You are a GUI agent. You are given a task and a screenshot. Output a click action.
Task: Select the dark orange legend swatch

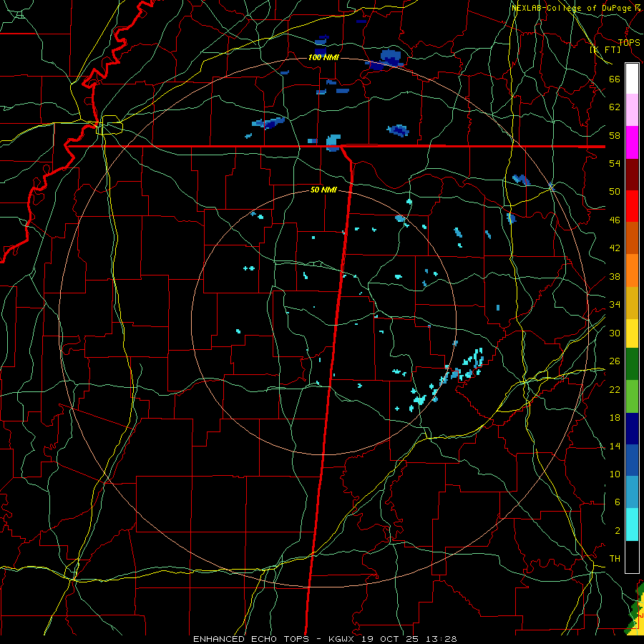(632, 238)
